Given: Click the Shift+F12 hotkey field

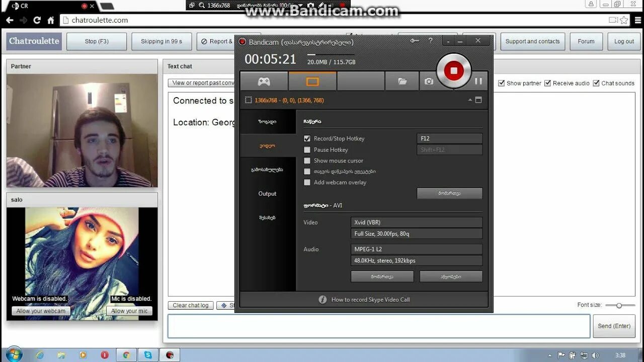Looking at the screenshot, I should (450, 150).
